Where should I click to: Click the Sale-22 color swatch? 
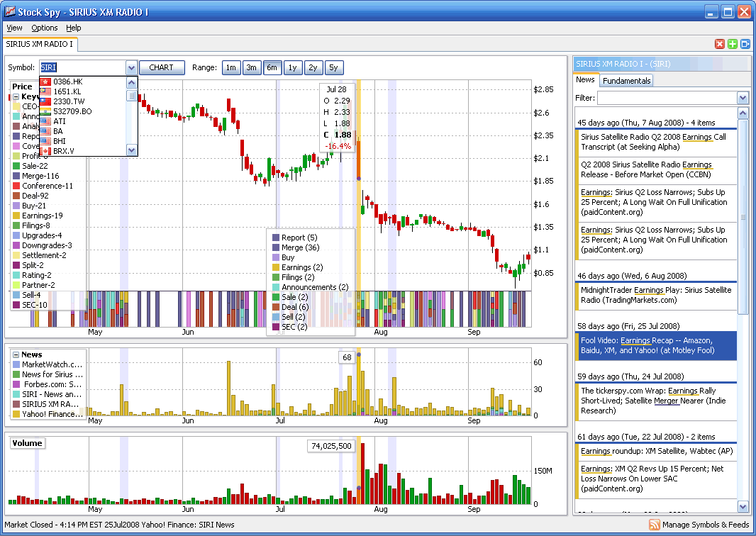pos(16,166)
